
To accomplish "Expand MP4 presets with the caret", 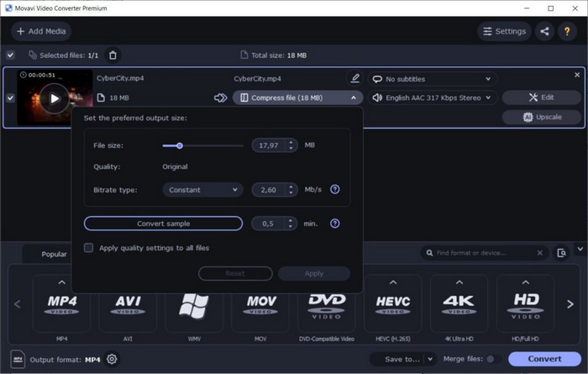I will 62,282.
